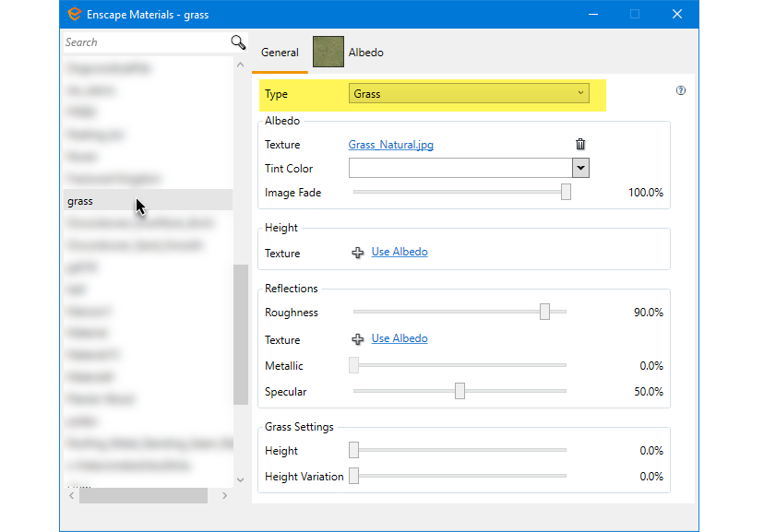Click the Specular slider handle
Screen dimensions: 764x532
[x=460, y=392]
